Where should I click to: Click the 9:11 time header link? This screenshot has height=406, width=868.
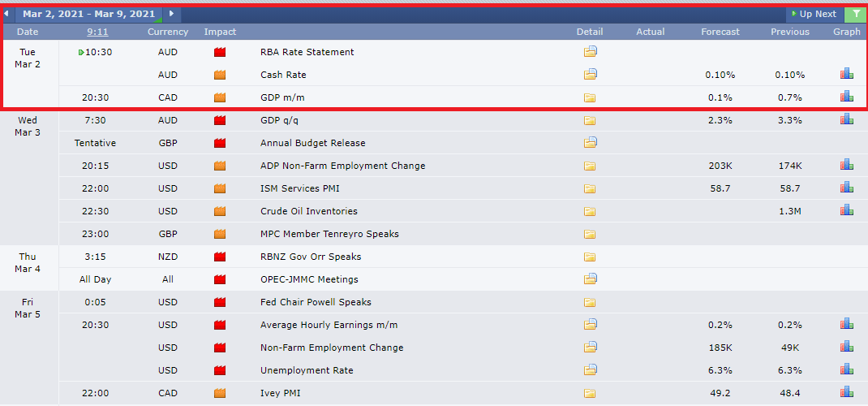tap(97, 32)
